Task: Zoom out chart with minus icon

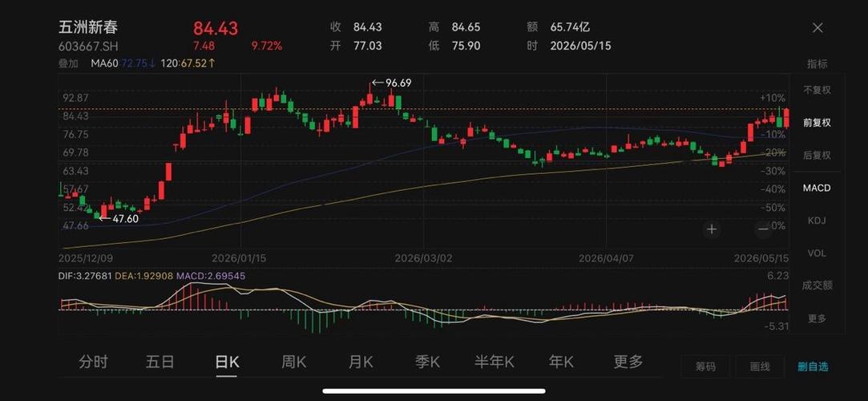Action: point(763,229)
